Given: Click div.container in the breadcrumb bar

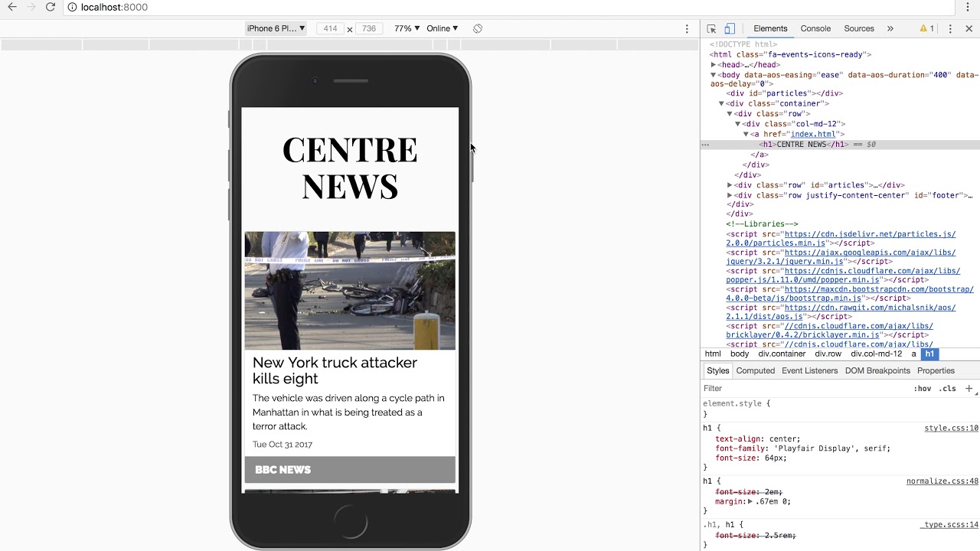Looking at the screenshot, I should [782, 354].
